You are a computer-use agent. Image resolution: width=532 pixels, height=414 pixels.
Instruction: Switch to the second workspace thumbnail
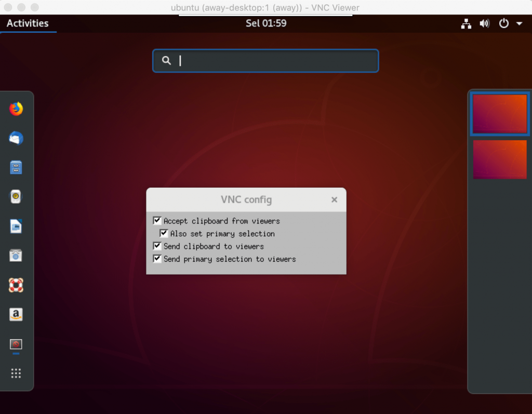click(500, 159)
